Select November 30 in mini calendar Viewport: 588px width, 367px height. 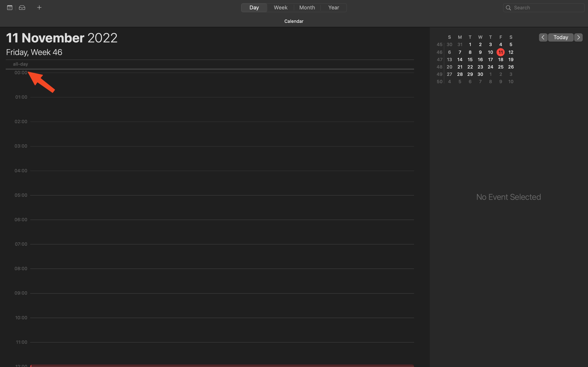pyautogui.click(x=480, y=74)
